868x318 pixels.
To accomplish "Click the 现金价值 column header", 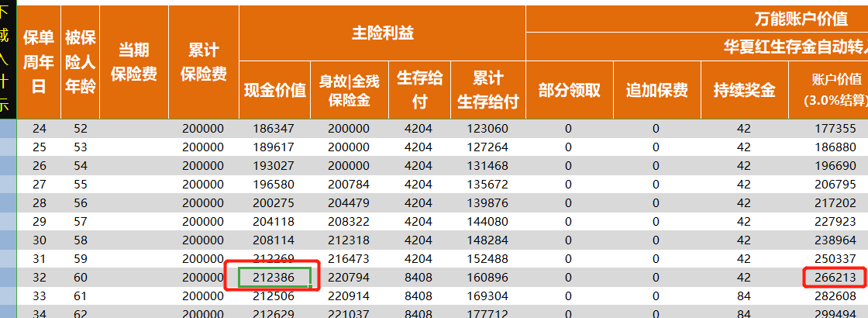I will coord(274,90).
